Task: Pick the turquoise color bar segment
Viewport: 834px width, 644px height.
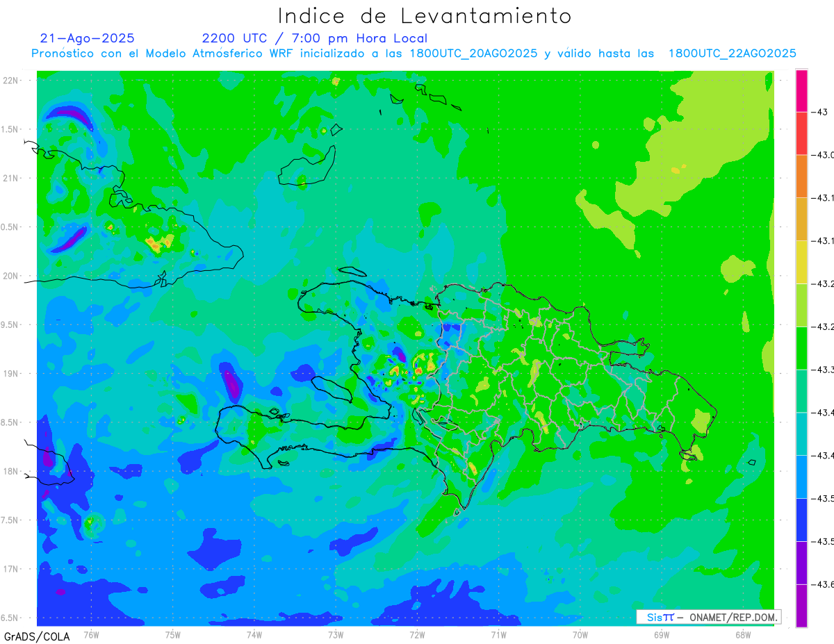Action: point(801,434)
